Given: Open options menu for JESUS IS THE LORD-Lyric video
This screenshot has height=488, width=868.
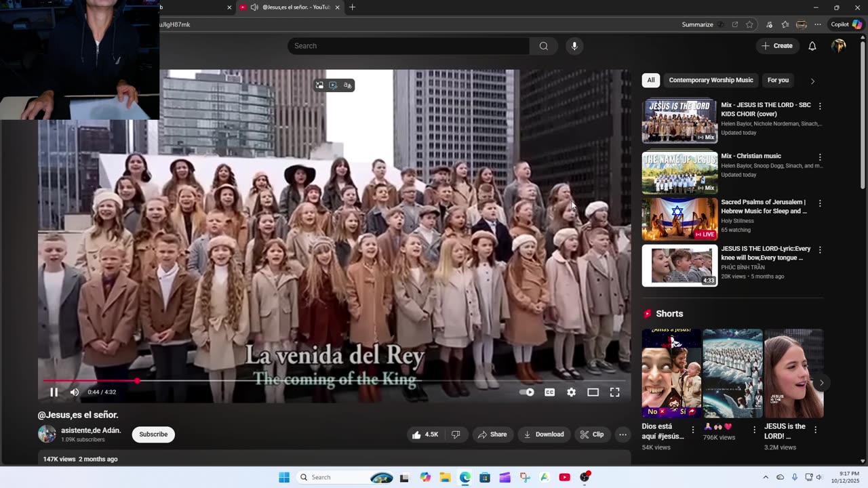Looking at the screenshot, I should point(820,249).
